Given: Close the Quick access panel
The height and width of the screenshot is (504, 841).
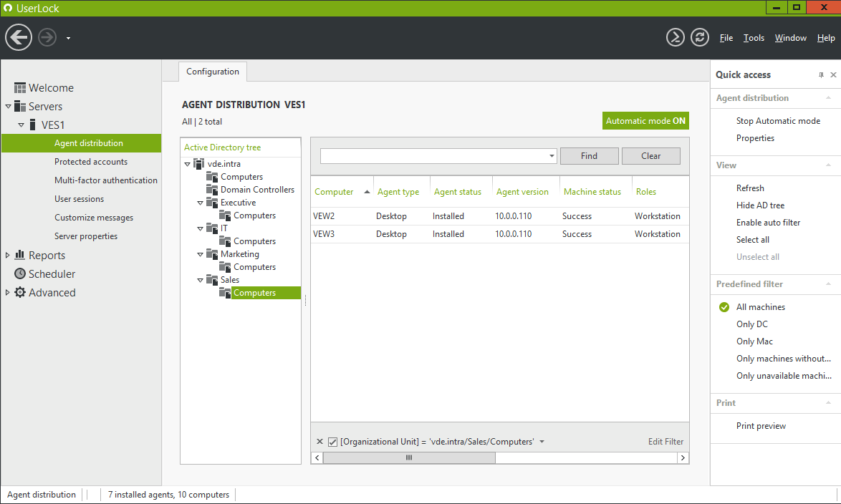Looking at the screenshot, I should pyautogui.click(x=834, y=75).
